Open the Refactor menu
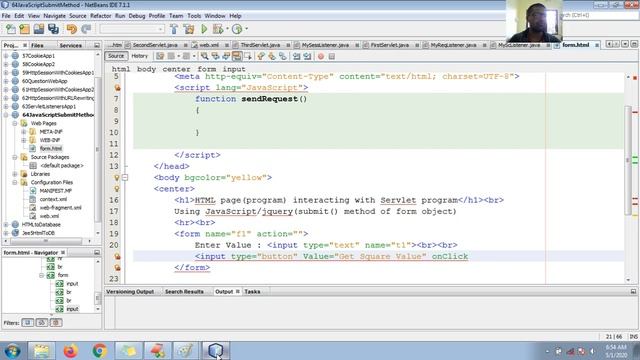 click(x=100, y=16)
